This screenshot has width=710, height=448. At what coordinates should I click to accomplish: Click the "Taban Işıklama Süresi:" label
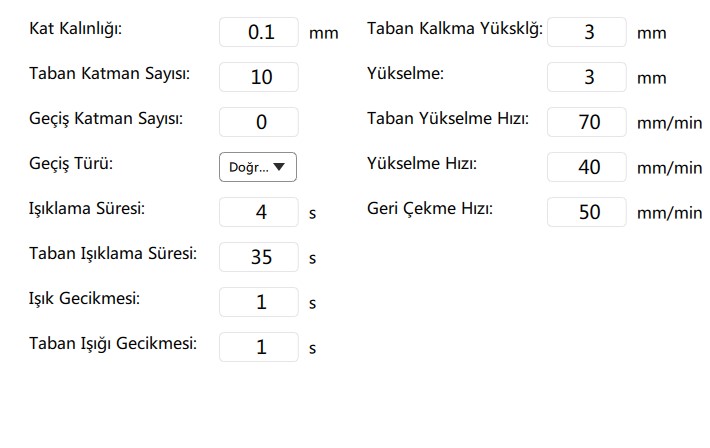(113, 253)
